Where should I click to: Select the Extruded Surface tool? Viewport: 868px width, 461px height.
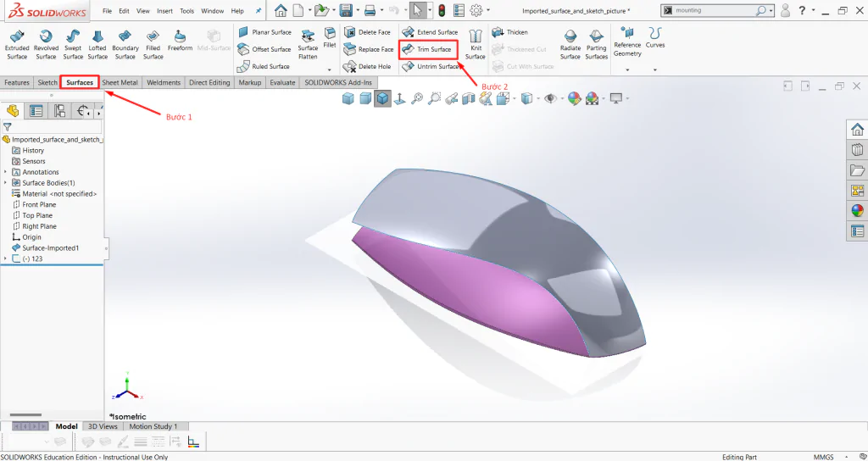(x=17, y=44)
